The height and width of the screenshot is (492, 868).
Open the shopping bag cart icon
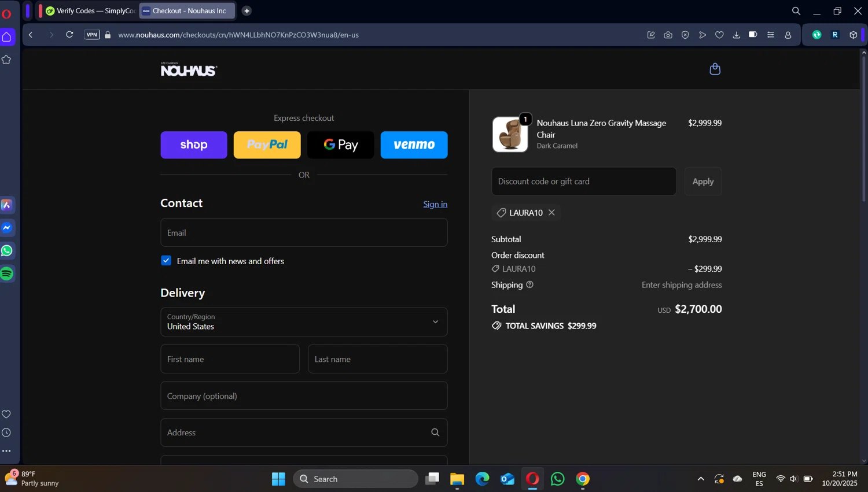click(x=715, y=69)
